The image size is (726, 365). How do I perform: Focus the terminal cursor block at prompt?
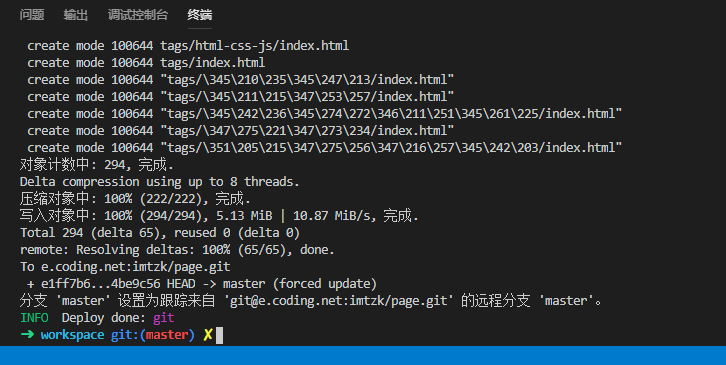[x=219, y=335]
